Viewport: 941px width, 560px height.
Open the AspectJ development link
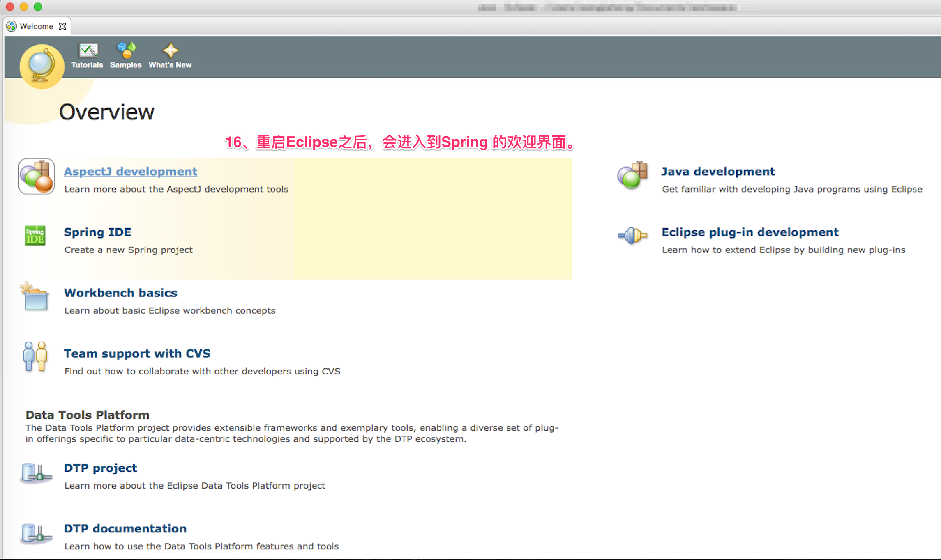point(131,172)
